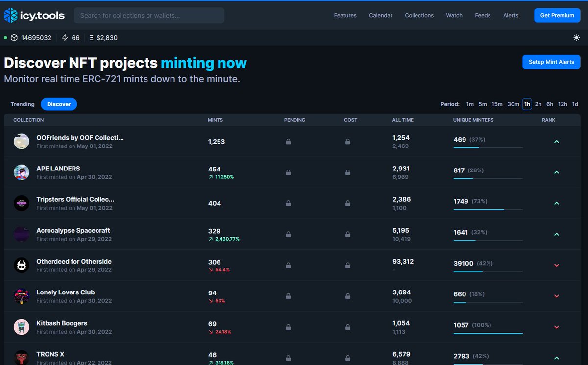Click the Ethereum price symbol icon
The image size is (588, 365).
point(92,38)
